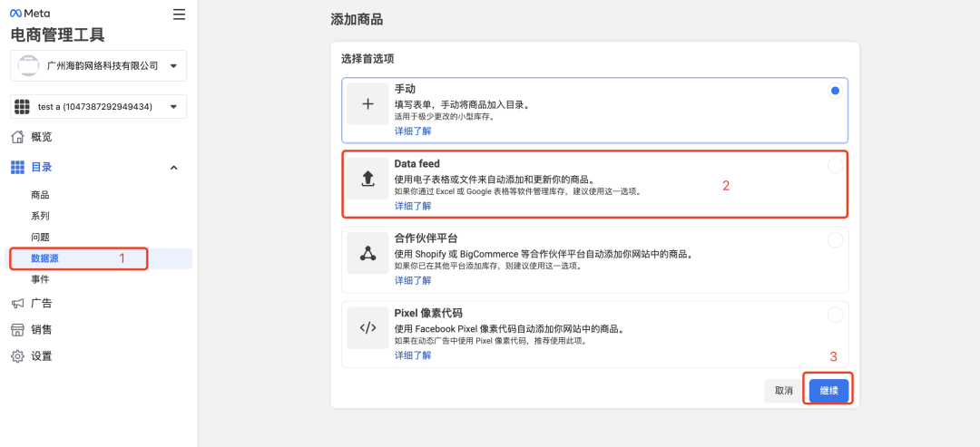Viewport: 980px width, 447px height.
Task: Click the 目录 grid icon
Action: 18,168
